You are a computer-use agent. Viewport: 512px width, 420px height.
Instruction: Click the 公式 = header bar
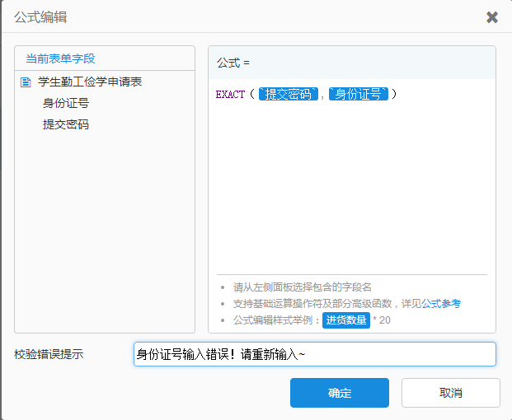click(x=351, y=63)
